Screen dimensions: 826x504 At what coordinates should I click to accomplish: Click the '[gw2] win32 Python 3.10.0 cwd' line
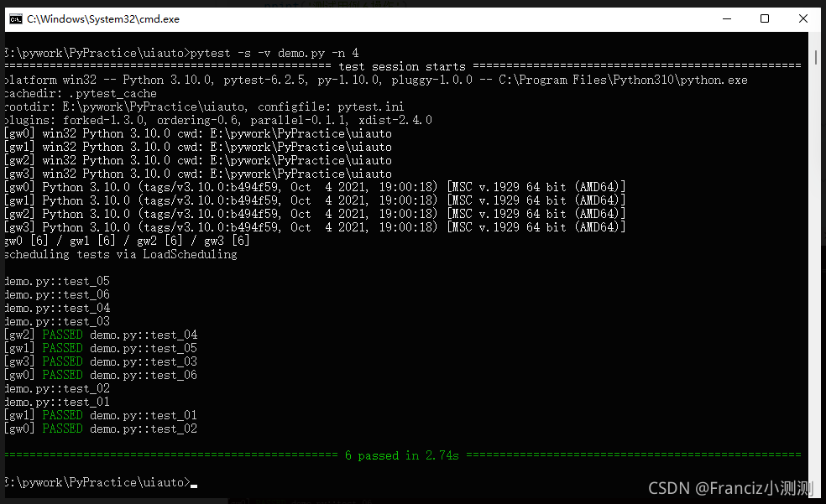point(198,160)
